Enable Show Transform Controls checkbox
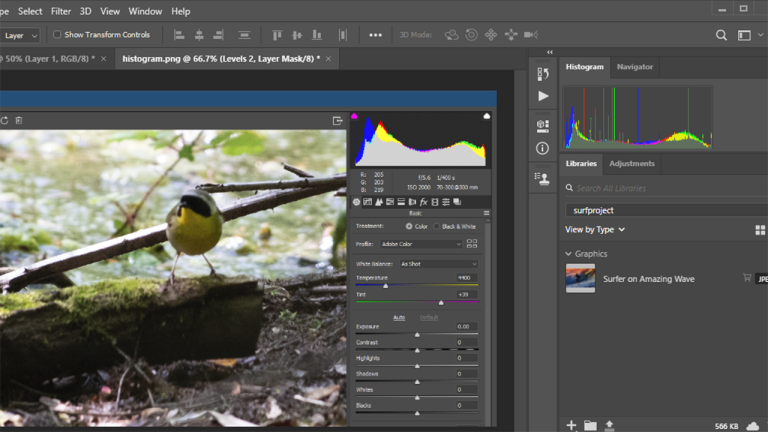The height and width of the screenshot is (432, 768). [x=57, y=34]
